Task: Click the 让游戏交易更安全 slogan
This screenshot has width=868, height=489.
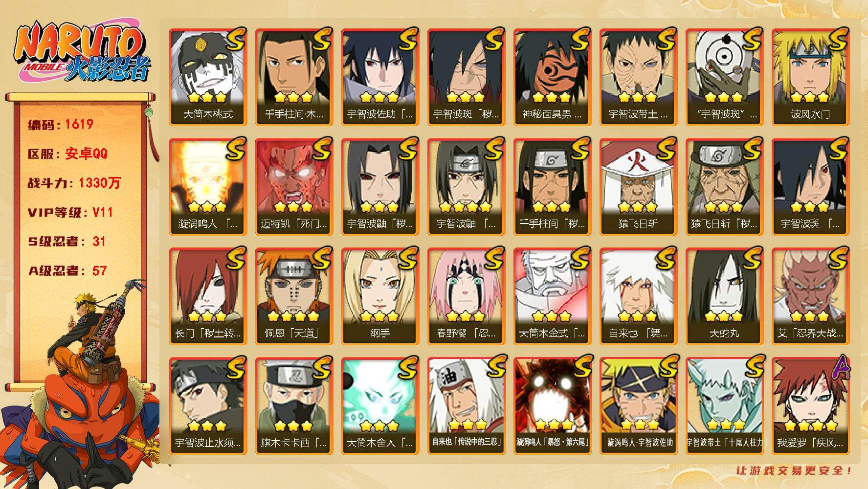Action: [x=795, y=470]
